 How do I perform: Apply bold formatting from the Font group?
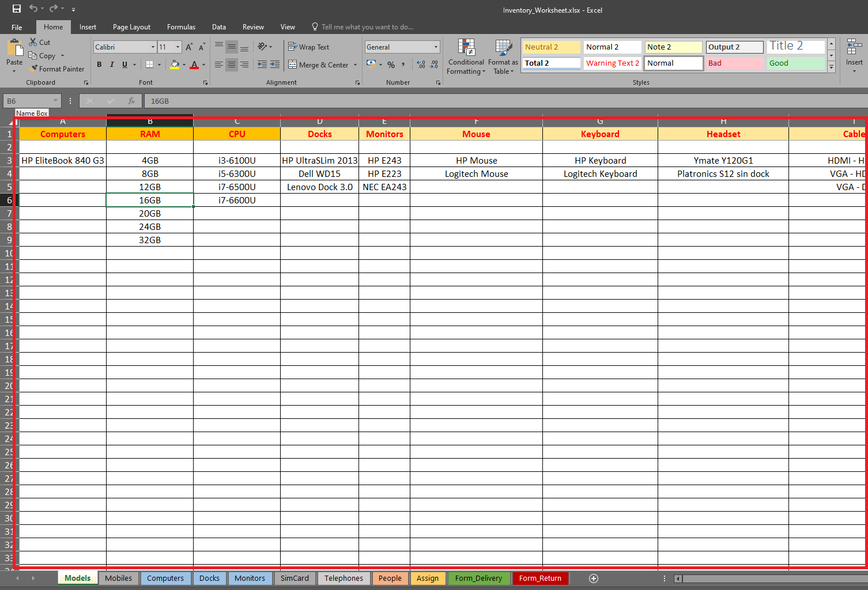99,64
